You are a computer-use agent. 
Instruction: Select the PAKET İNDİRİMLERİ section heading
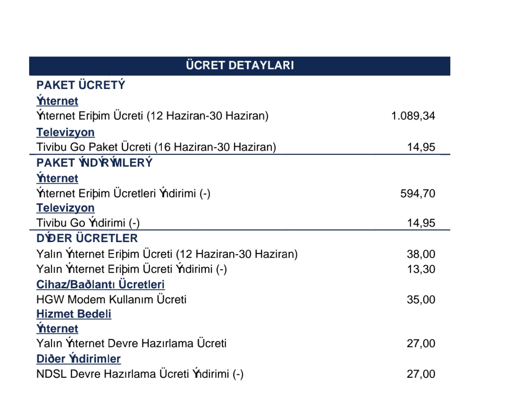tap(94, 163)
